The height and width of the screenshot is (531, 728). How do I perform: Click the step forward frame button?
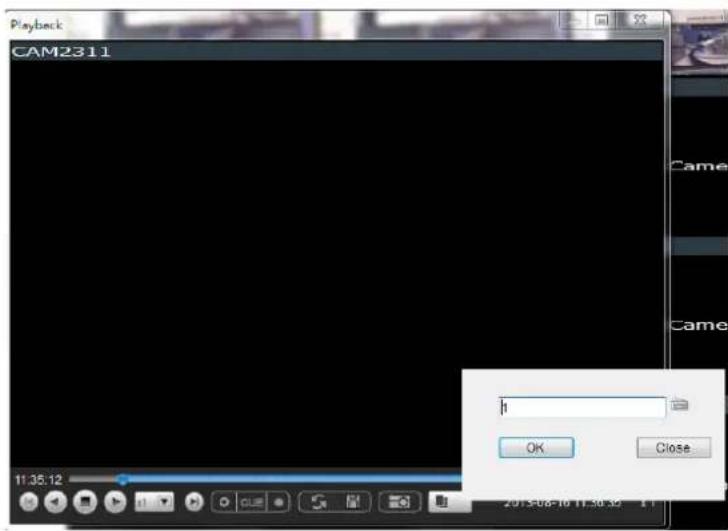tap(194, 502)
